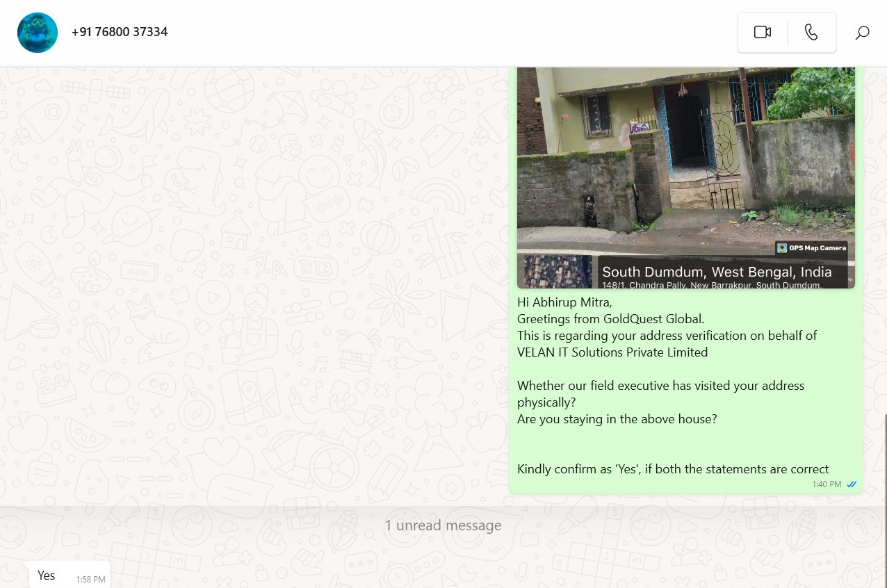Open the contact's profile picture
The image size is (887, 588).
point(38,33)
